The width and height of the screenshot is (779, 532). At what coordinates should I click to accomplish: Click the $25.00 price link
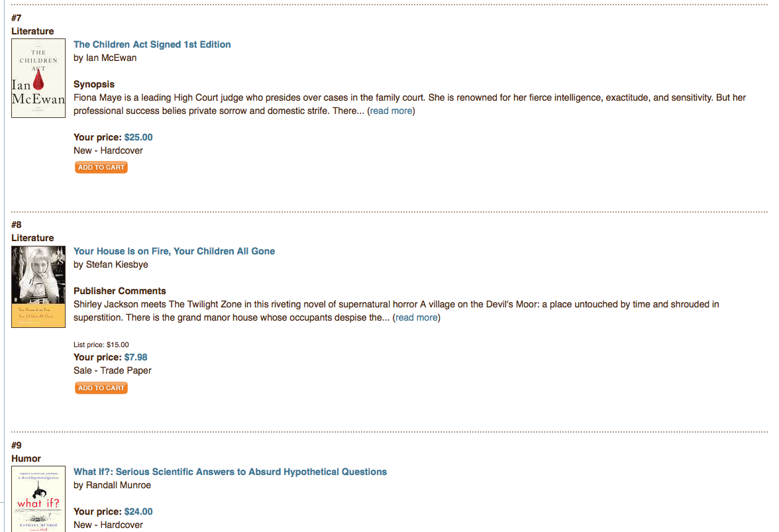138,137
